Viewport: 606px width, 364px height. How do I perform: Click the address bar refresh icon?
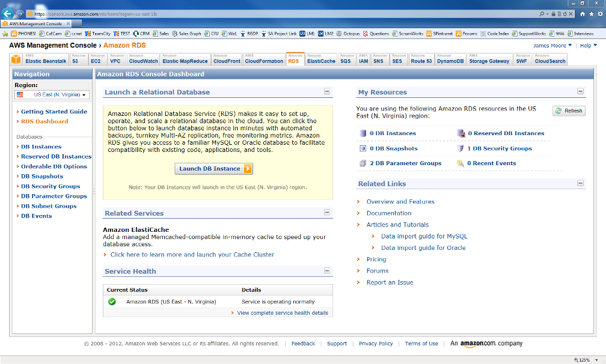coord(565,14)
